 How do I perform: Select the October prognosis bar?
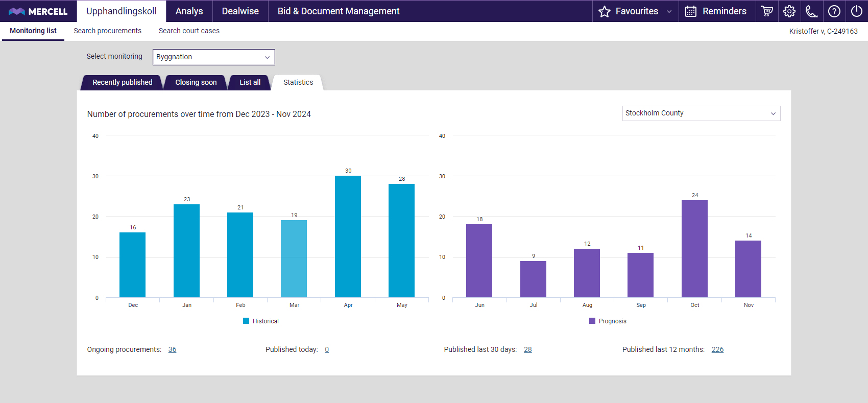[x=694, y=249]
